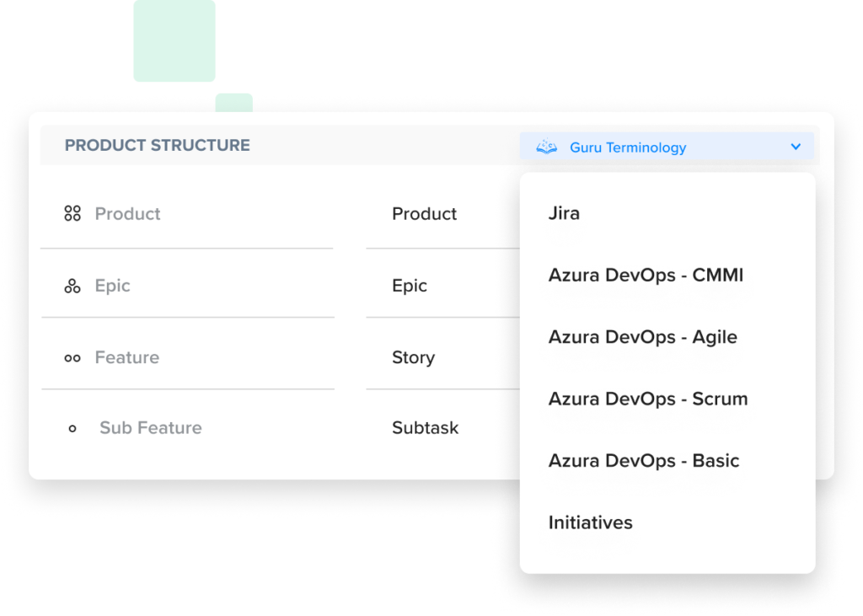The height and width of the screenshot is (616, 863).
Task: Choose Azura DevOps - Basic option
Action: [643, 461]
